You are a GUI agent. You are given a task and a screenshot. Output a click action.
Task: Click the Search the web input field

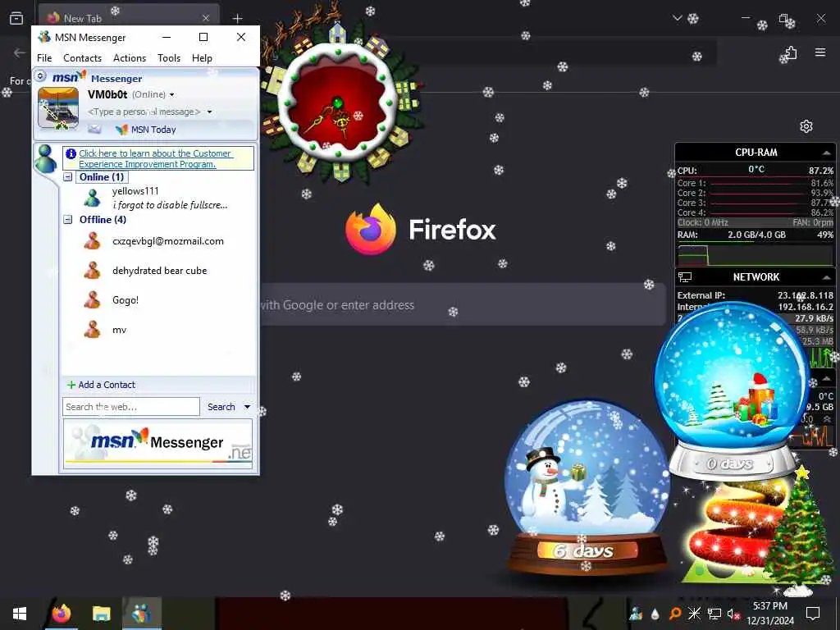point(131,407)
